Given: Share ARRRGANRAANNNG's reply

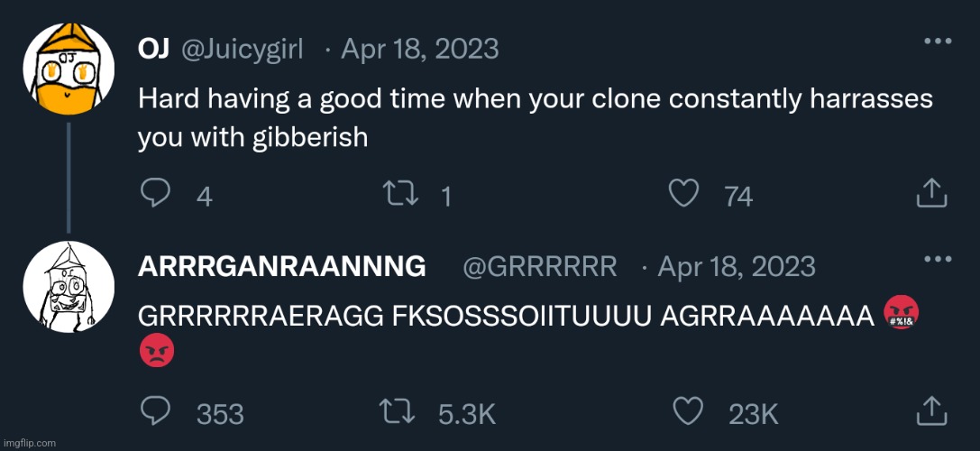Looking at the screenshot, I should tap(931, 410).
